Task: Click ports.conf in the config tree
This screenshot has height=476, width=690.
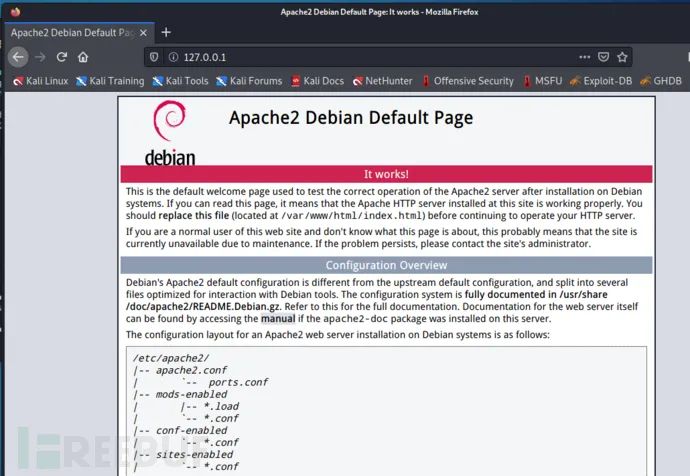Action: 238,382
